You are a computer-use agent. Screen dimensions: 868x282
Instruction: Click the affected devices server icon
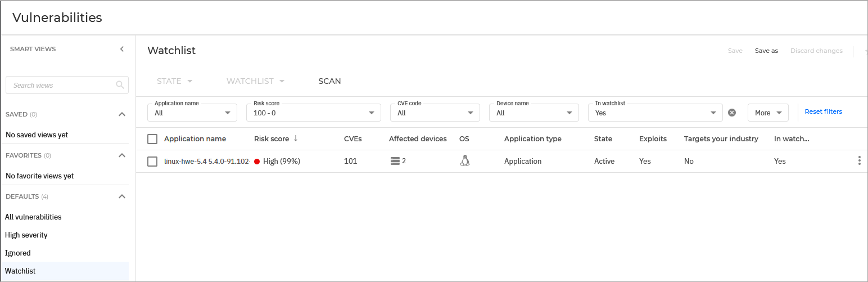395,161
